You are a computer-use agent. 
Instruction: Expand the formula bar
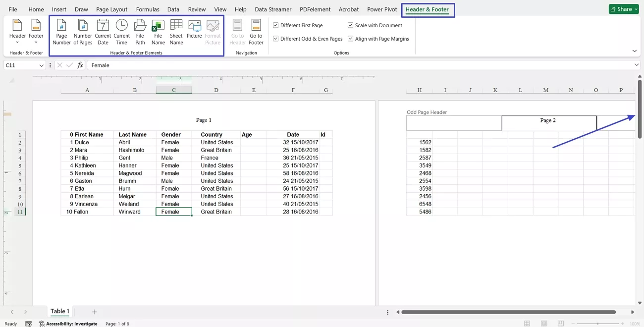point(637,65)
